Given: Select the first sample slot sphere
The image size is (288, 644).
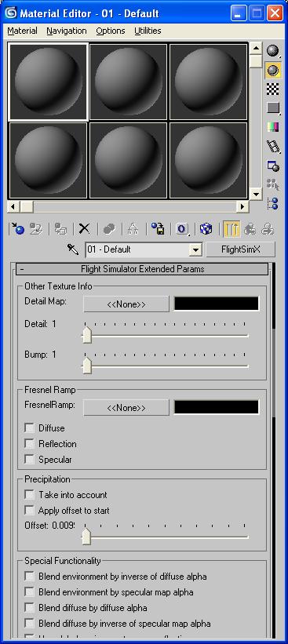Looking at the screenshot, I should (x=48, y=82).
